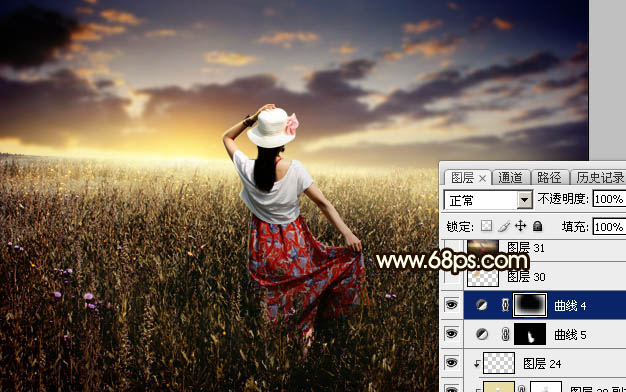Toggle lock position move icon
Viewport: 626px width, 392px height.
(520, 226)
